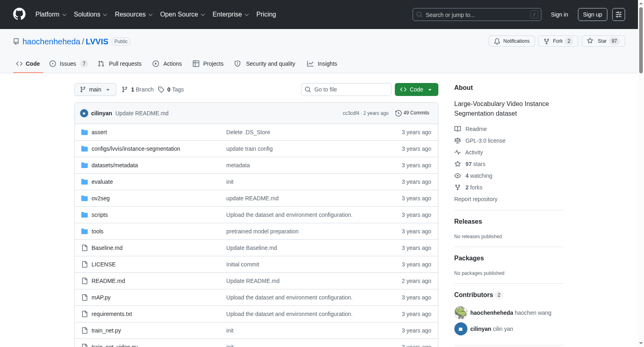Click the file icon for LICENSE
Screen dimensions: 644x347
(x=85, y=264)
